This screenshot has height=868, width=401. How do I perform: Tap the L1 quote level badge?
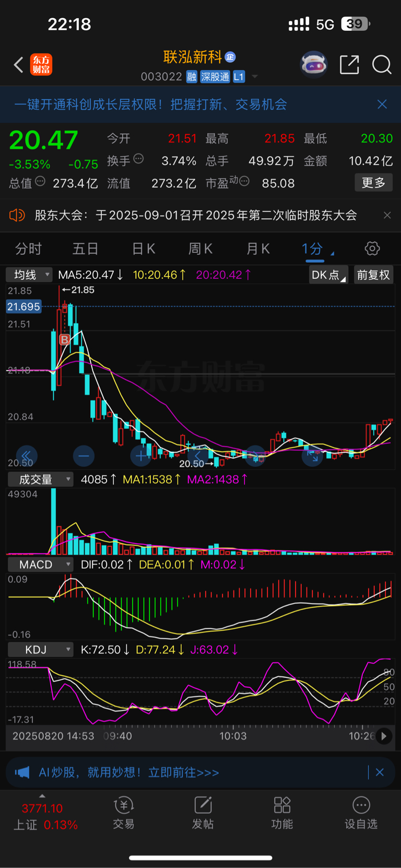click(x=239, y=77)
